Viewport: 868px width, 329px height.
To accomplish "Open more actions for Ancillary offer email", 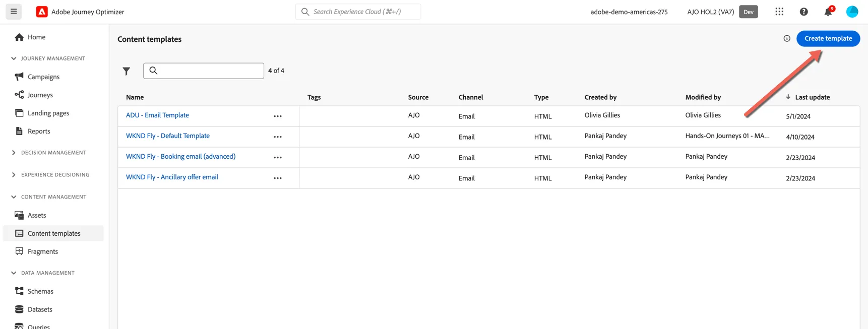I will pos(278,178).
